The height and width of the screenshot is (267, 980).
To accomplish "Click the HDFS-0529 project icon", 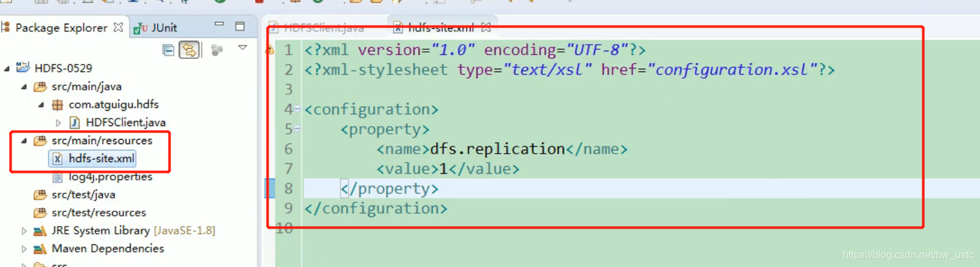I will point(24,67).
